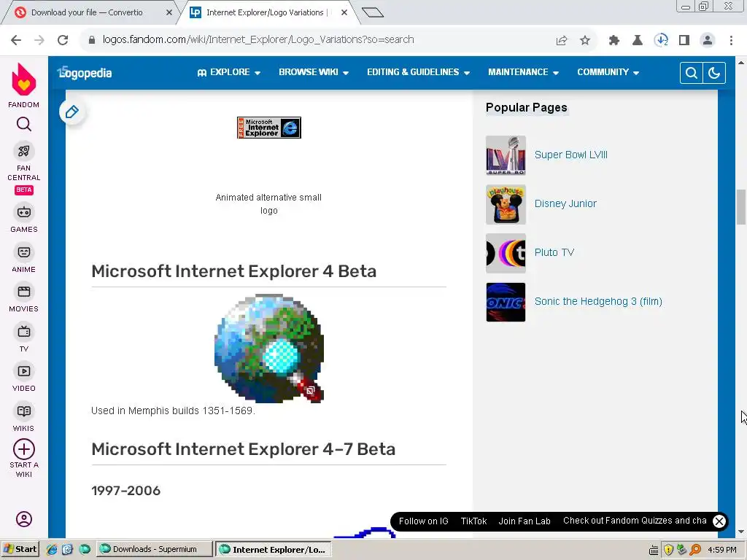This screenshot has height=560, width=747.
Task: Open Sonic the Hedgehog 3 (film) link
Action: [598, 301]
